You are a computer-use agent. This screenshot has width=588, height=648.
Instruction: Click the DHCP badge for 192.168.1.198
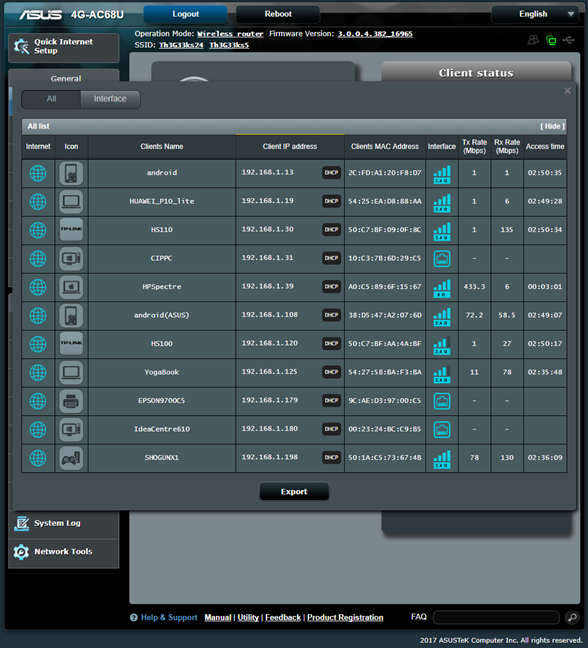(x=331, y=457)
